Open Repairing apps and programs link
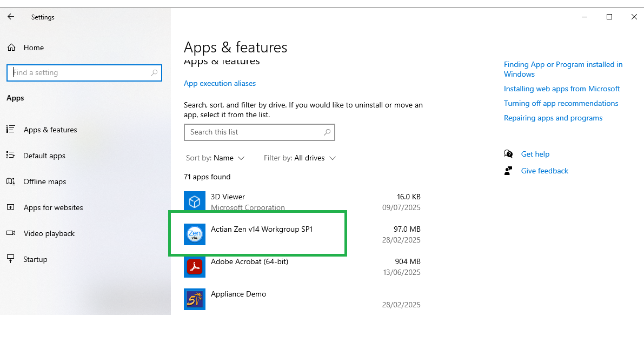The image size is (644, 350). (x=553, y=118)
